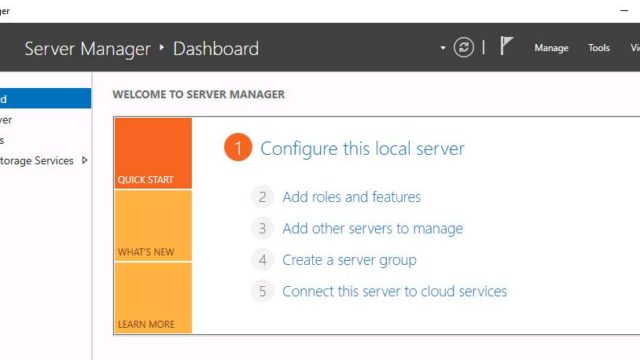640x360 pixels.
Task: Refresh the Server Manager dashboard
Action: 464,47
